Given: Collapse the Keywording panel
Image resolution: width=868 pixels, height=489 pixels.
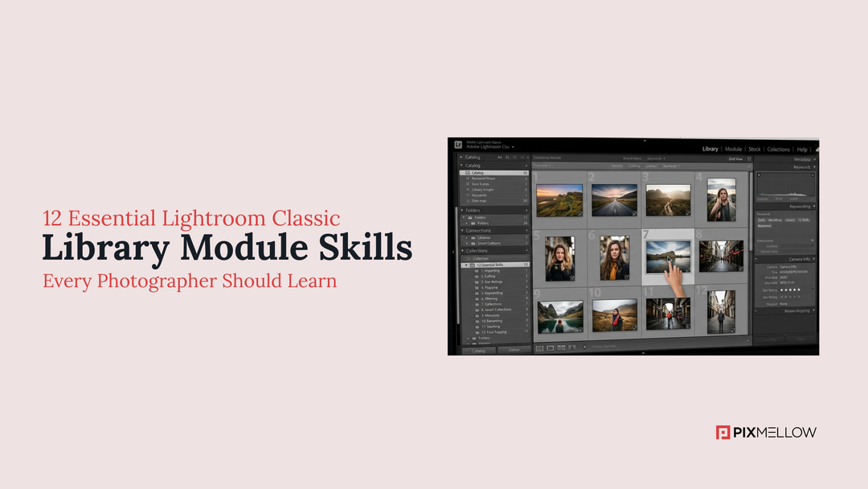Looking at the screenshot, I should point(814,206).
